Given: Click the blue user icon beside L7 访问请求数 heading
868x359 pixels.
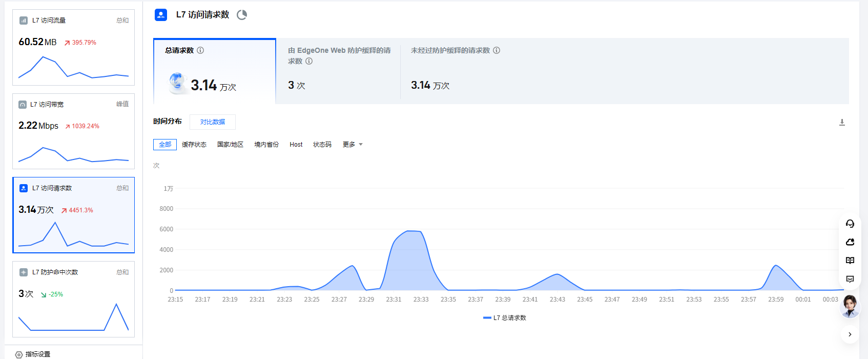Looking at the screenshot, I should tap(161, 15).
